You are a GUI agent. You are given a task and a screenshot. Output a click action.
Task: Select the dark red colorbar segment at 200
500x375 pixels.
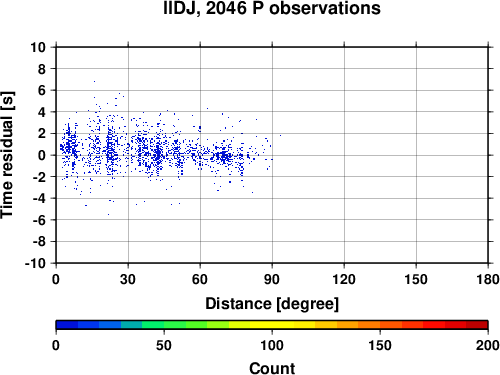(x=477, y=325)
